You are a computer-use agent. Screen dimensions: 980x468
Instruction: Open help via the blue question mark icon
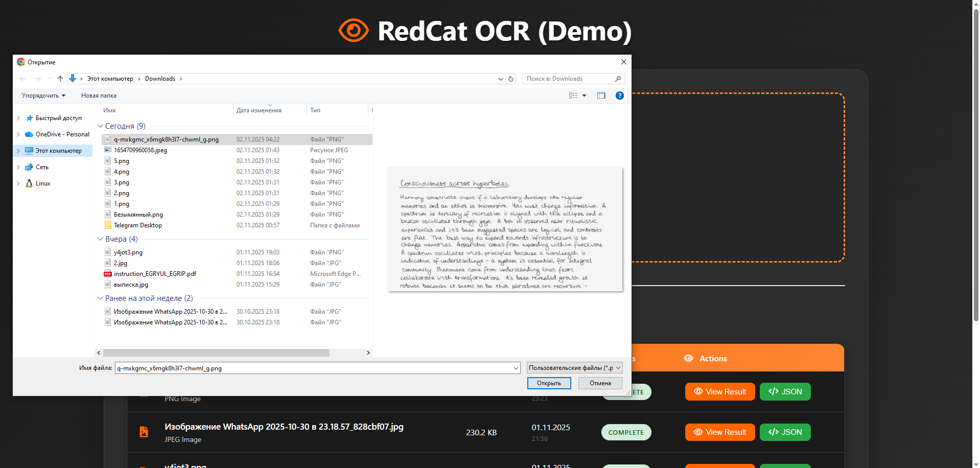click(x=619, y=96)
